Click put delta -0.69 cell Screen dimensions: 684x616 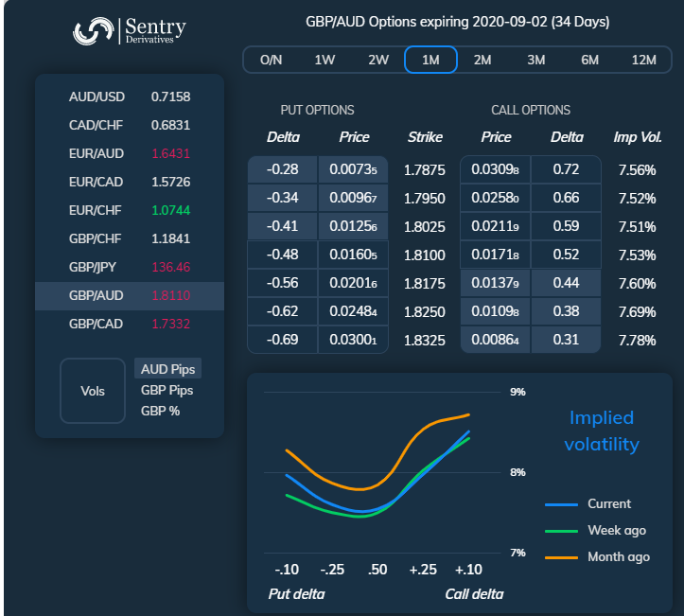[x=282, y=340]
